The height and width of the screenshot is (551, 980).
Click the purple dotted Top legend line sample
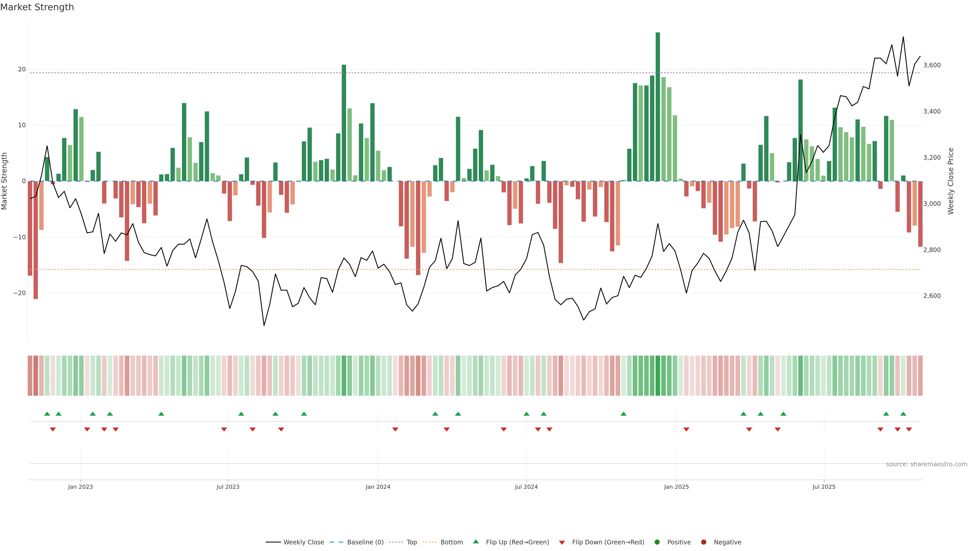(x=396, y=542)
